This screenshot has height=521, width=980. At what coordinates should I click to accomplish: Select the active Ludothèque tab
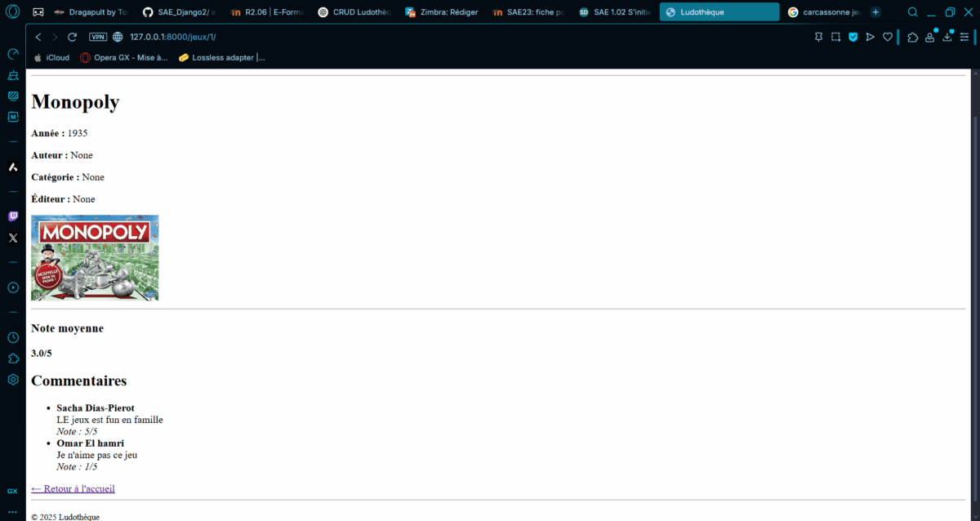click(719, 12)
